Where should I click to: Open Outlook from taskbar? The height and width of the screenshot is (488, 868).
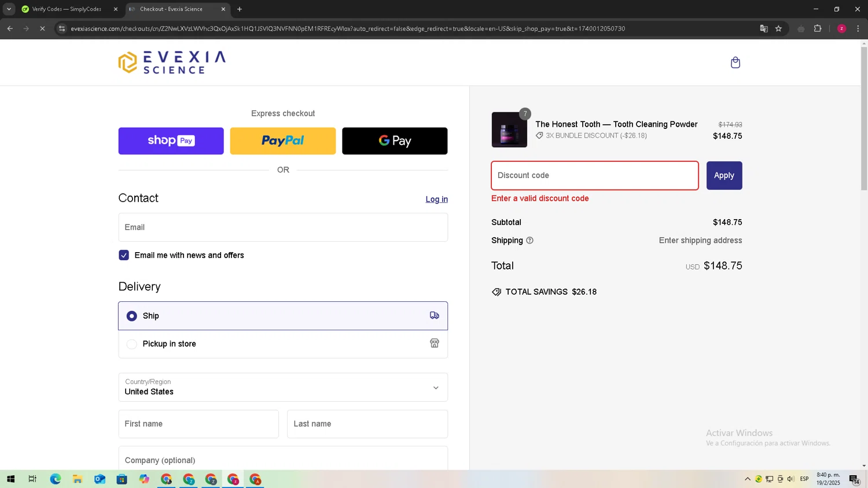[100, 479]
